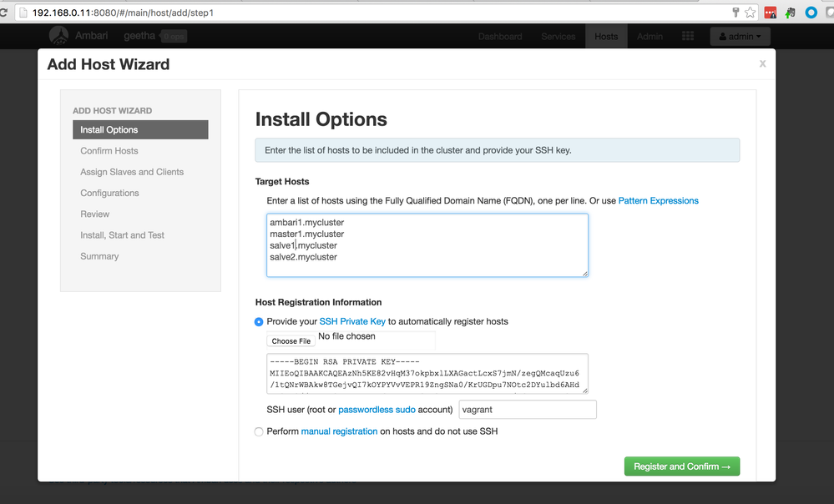Click the SSH user input showing vagrant

point(527,409)
